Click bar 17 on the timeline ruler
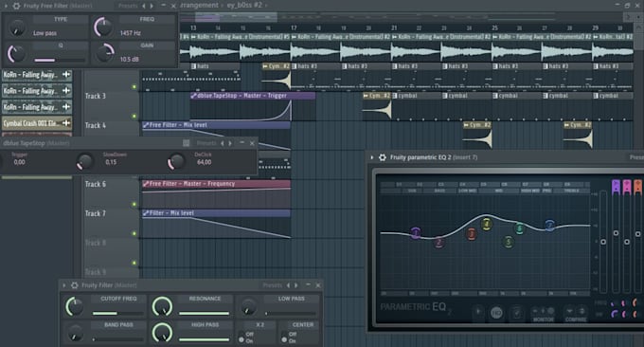 coord(294,27)
